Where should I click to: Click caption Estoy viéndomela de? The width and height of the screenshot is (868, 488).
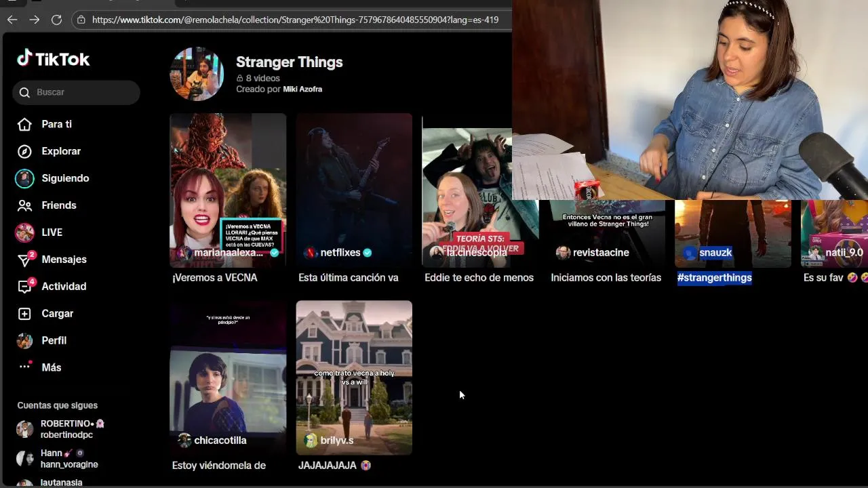[219, 466]
